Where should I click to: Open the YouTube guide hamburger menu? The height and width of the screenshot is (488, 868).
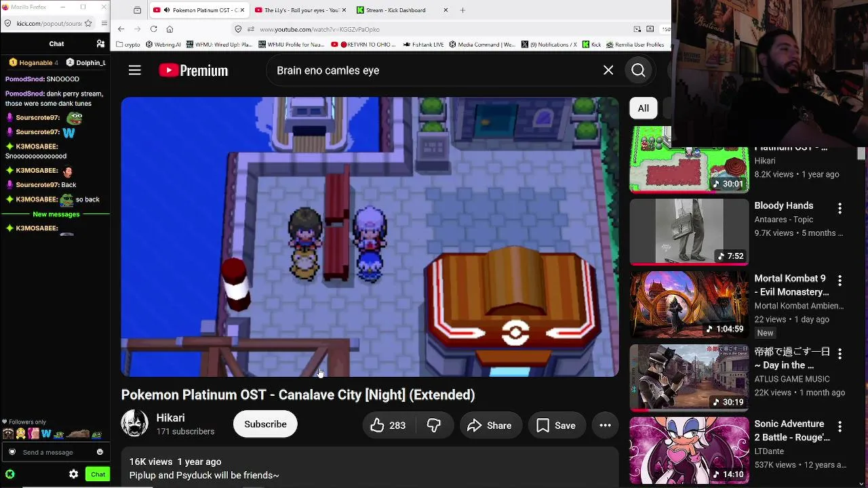point(135,70)
